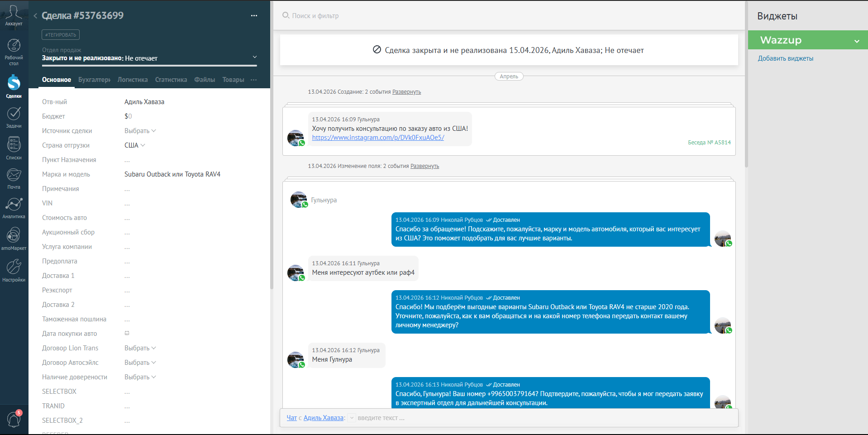The width and height of the screenshot is (868, 435).
Task: Open Договор Автосэйлс Выбрать dropdown
Action: coord(140,363)
